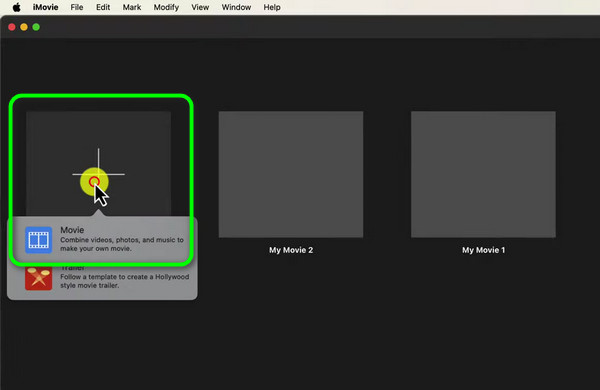Select the My Movie 1 project thumbnail
Image resolution: width=600 pixels, height=390 pixels.
(x=483, y=175)
